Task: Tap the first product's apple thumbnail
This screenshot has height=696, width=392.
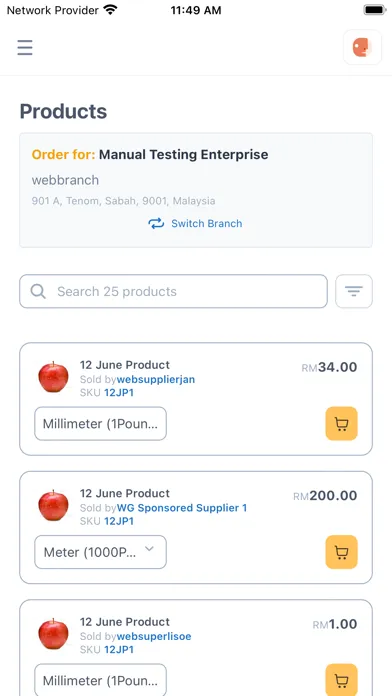Action: 53,377
